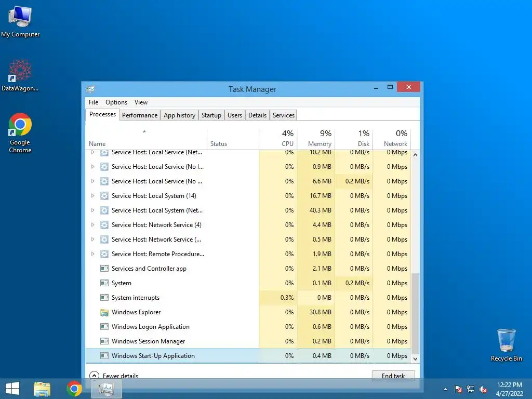Collapse view with Fewer details arrow
This screenshot has width=532, height=399.
coord(94,375)
